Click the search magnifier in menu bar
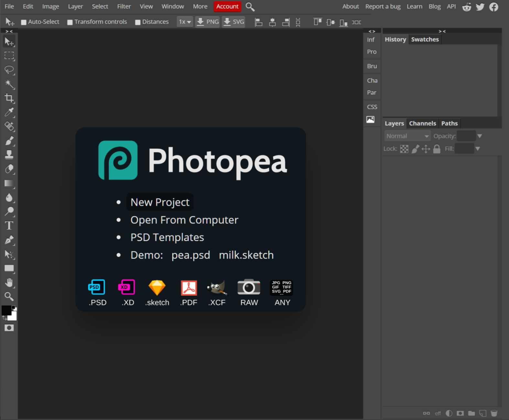 click(250, 6)
